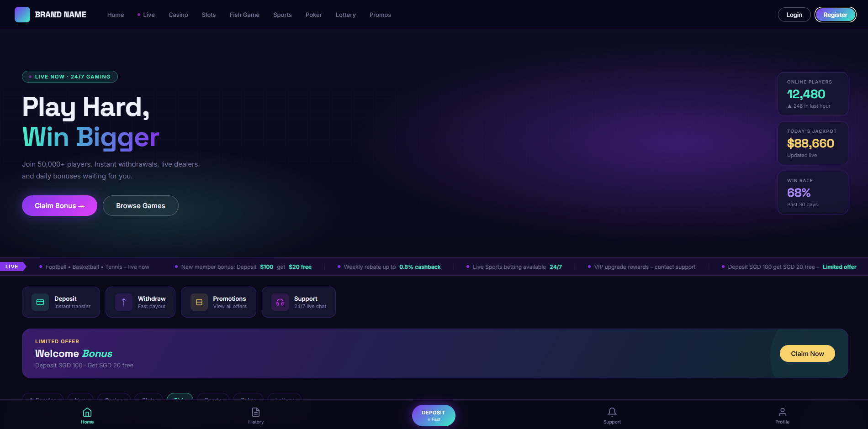
Task: Go to Home in the bottom bar
Action: [x=87, y=416]
